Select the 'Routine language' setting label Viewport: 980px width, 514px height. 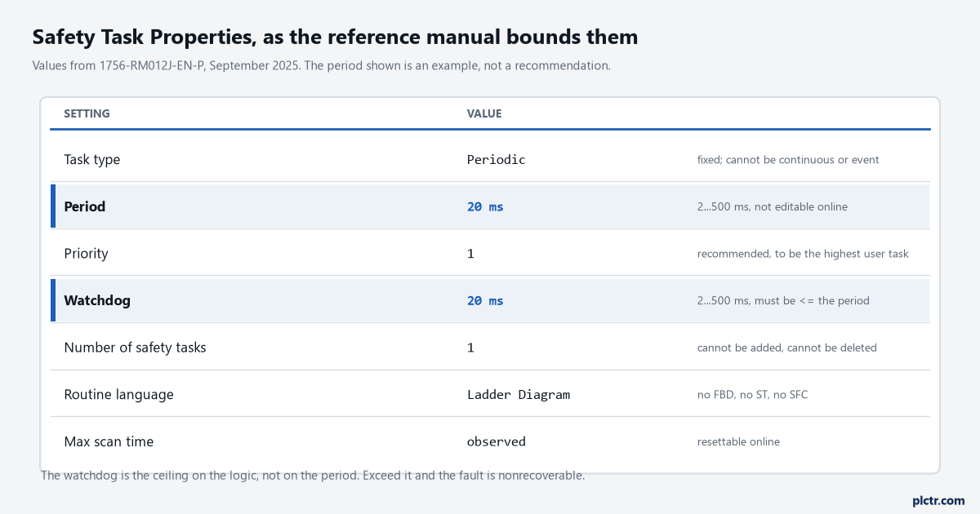pos(118,395)
